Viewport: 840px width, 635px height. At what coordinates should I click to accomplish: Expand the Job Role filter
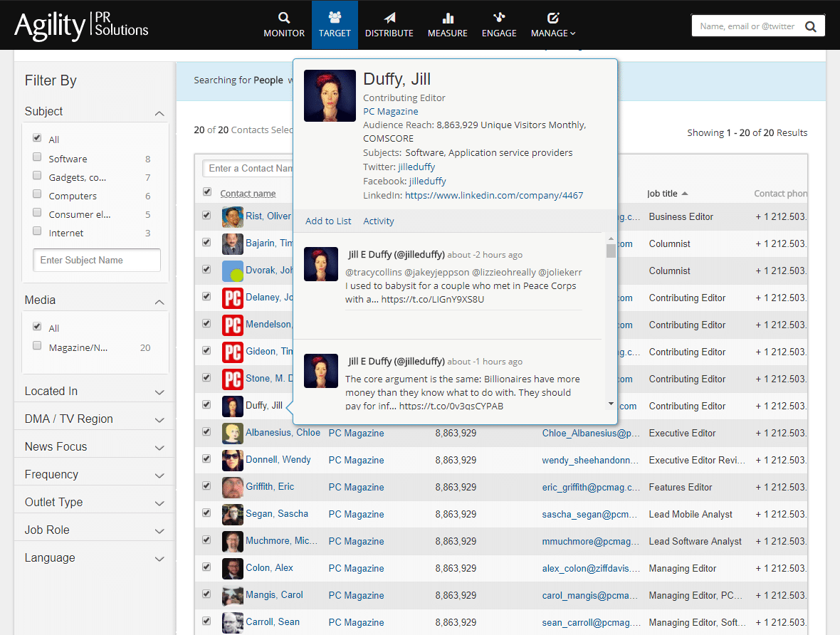coord(159,531)
